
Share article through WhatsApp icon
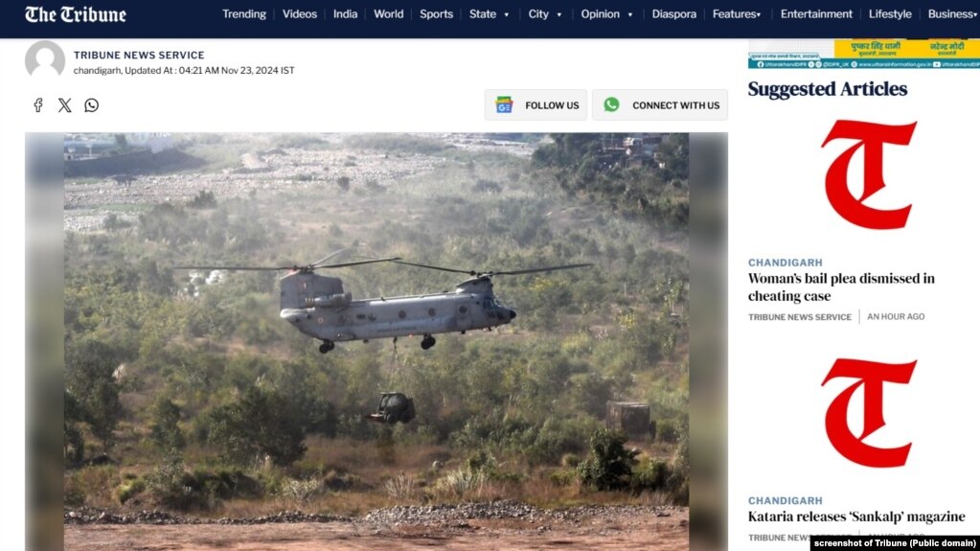coord(91,105)
